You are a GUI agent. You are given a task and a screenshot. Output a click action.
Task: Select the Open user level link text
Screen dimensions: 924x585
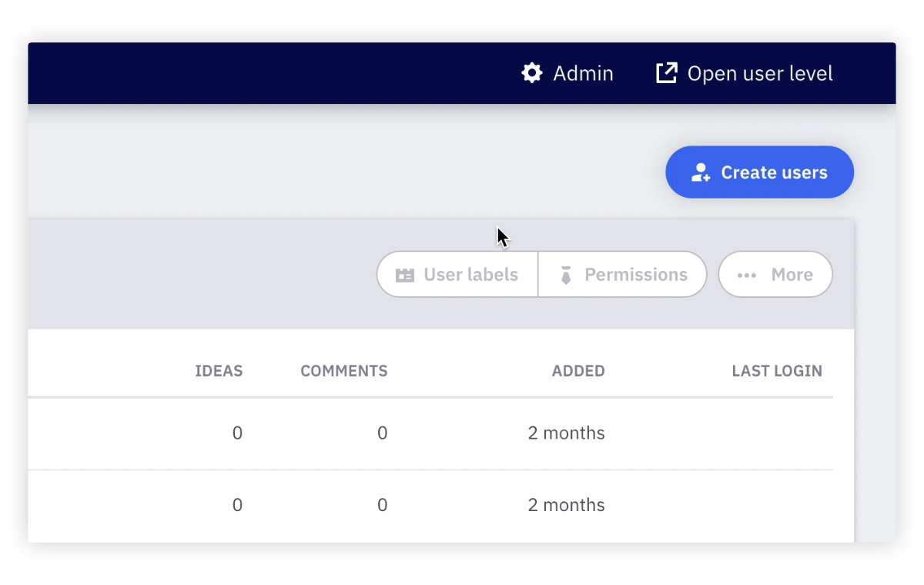point(760,73)
